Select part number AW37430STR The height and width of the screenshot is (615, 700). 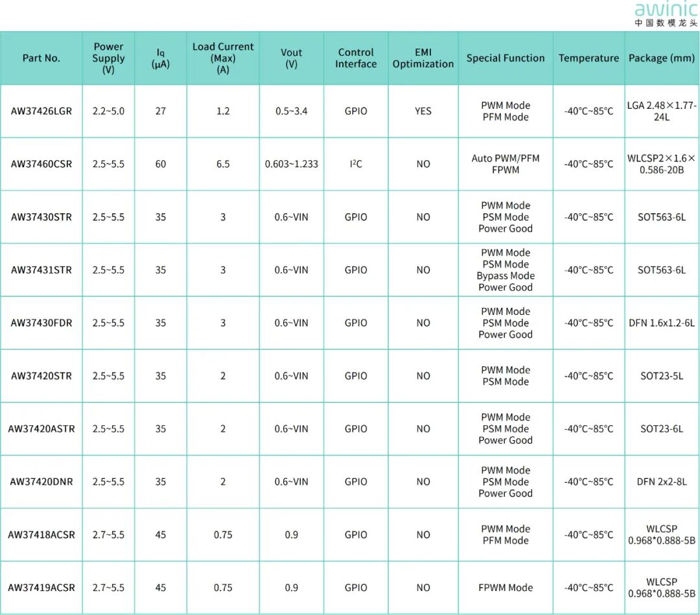[41, 217]
